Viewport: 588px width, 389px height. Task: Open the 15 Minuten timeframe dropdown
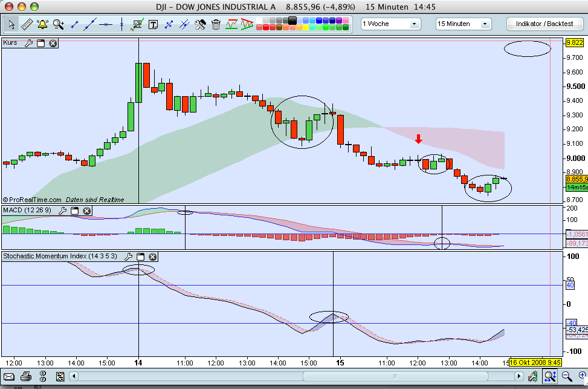464,24
